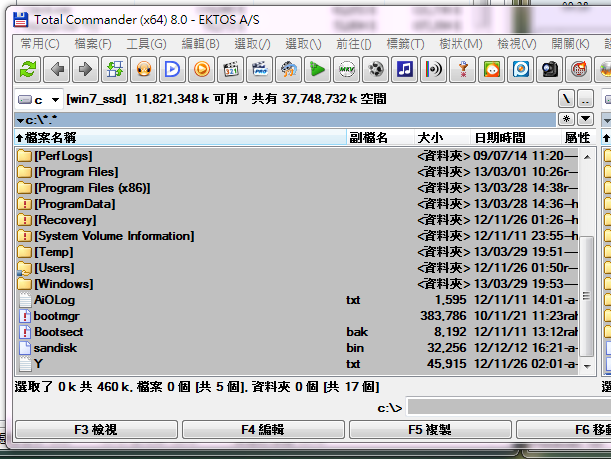
Task: Click the green refresh arrows icon
Action: point(28,70)
